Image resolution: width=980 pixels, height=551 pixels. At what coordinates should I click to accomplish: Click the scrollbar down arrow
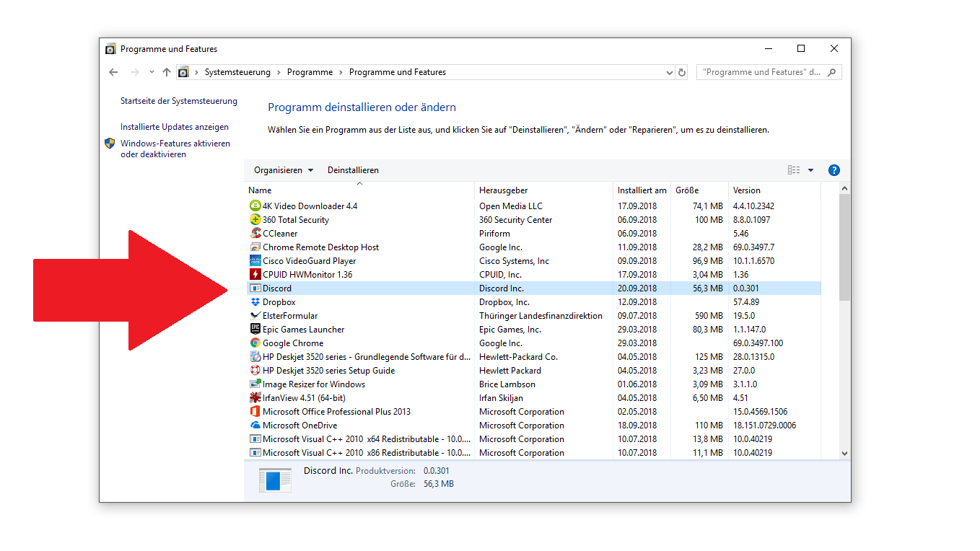tap(845, 453)
